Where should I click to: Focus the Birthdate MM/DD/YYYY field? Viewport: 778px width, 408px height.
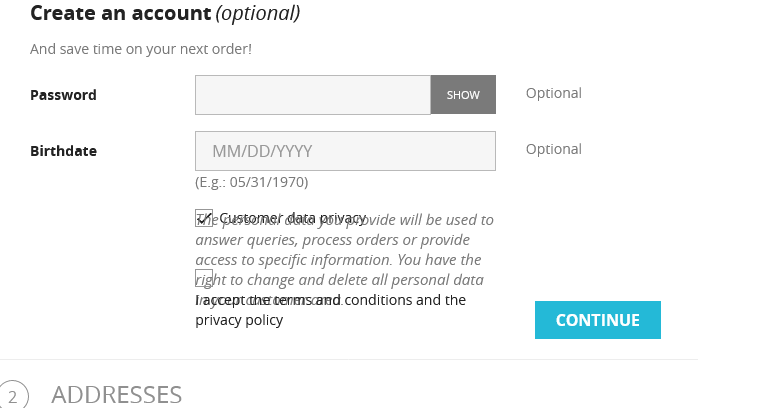(345, 151)
